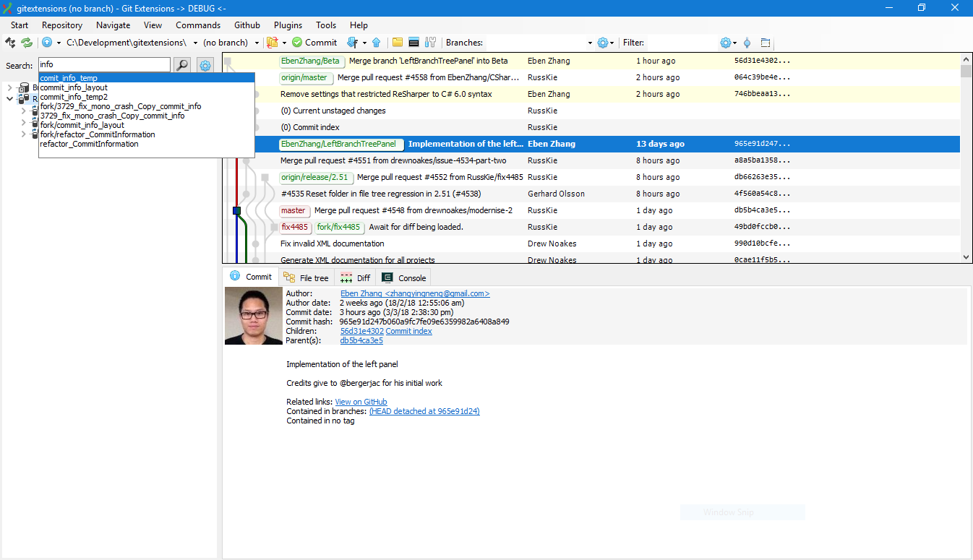The image size is (973, 560).
Task: Select the commit_info_layout search suggestion
Action: click(73, 87)
